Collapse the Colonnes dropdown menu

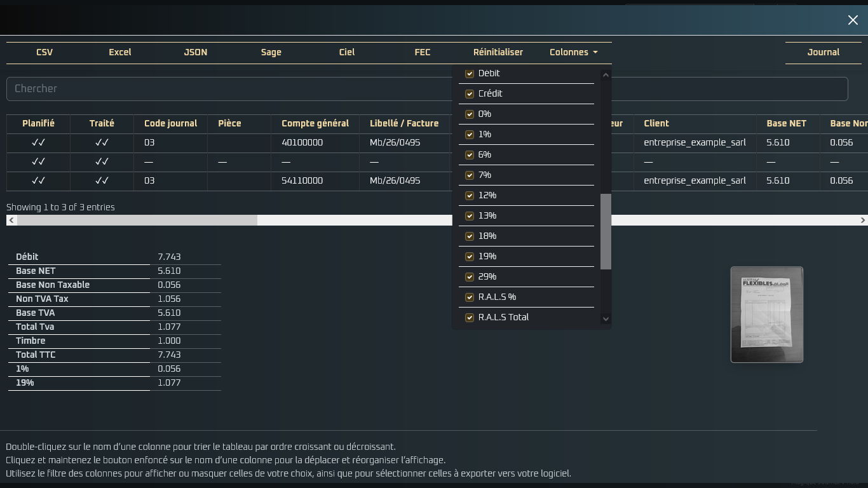click(x=574, y=53)
